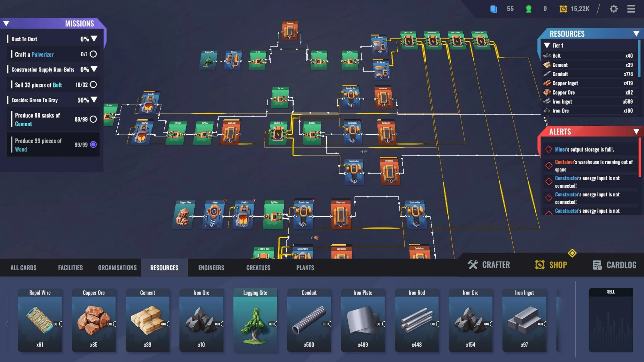Select the Rapid Wire card
Viewport: 644px width, 362px height.
pos(40,320)
